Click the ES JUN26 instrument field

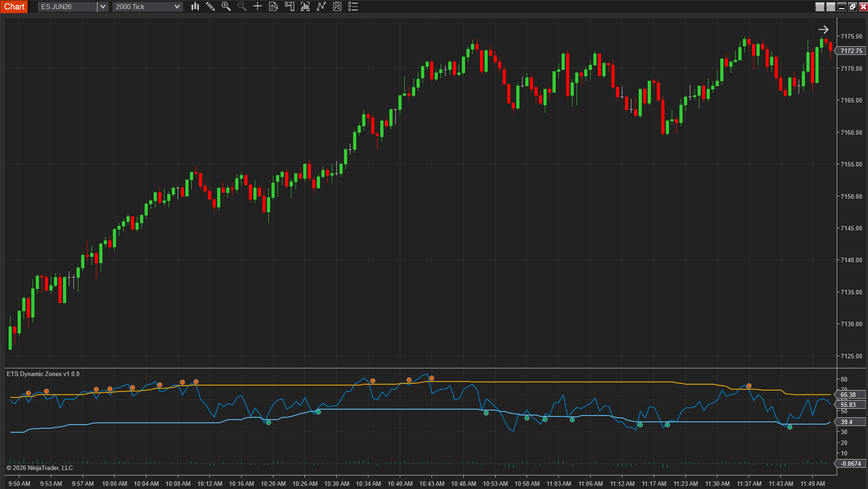pyautogui.click(x=67, y=6)
